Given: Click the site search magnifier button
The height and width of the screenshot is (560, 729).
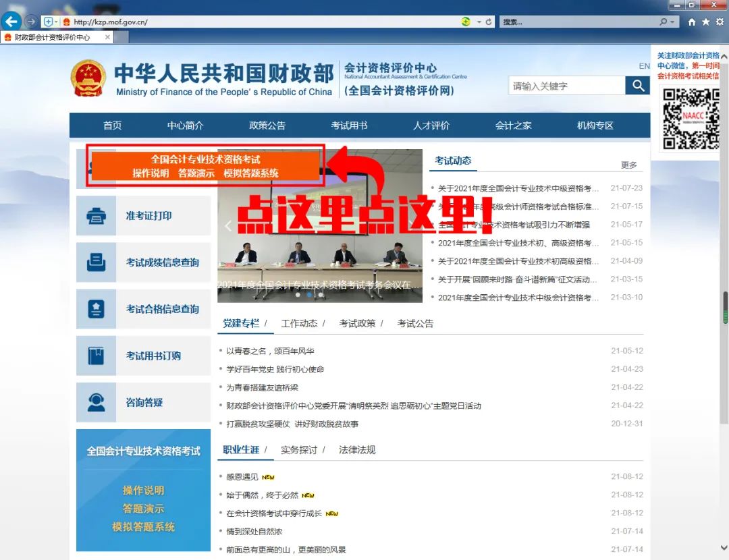Looking at the screenshot, I should pyautogui.click(x=638, y=86).
